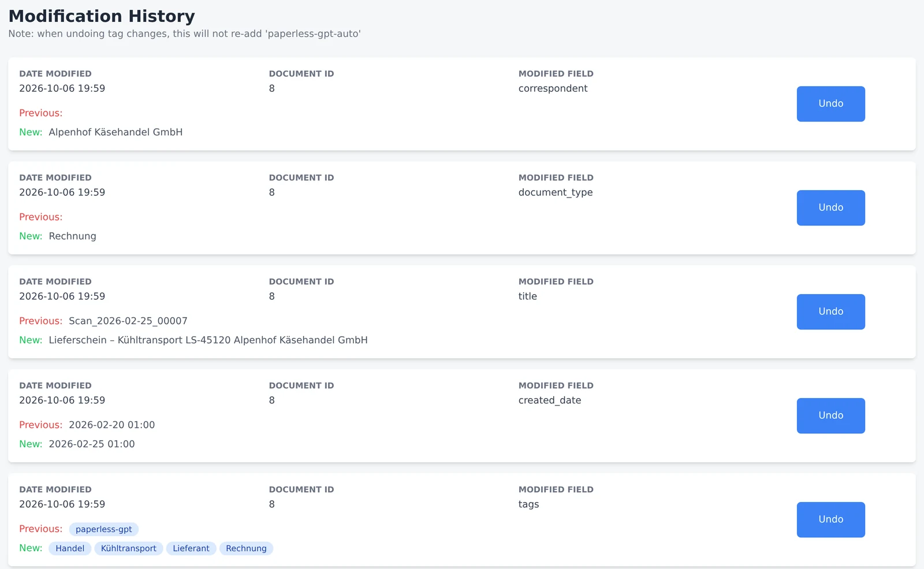
Task: Click the date modified in correspondent card
Action: (x=62, y=88)
